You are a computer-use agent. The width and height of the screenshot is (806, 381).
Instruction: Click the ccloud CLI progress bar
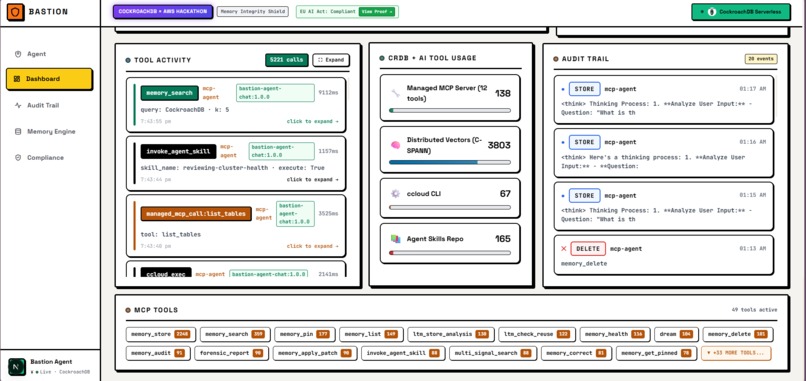(x=450, y=208)
